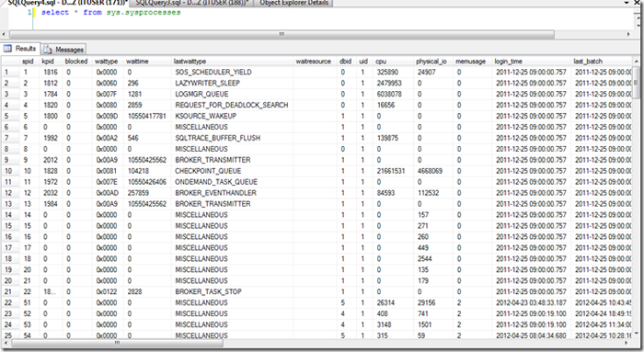Image resolution: width=644 pixels, height=352 pixels.
Task: Click the spid column header
Action: point(29,62)
